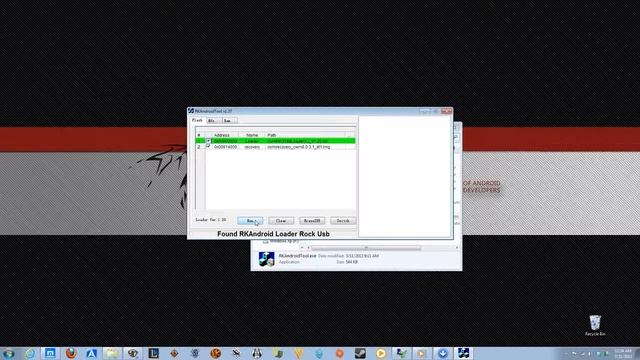
Task: Click the Clear button
Action: click(x=281, y=221)
